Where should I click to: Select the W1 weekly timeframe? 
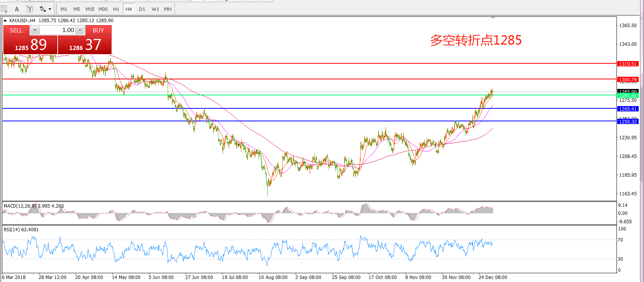click(155, 9)
